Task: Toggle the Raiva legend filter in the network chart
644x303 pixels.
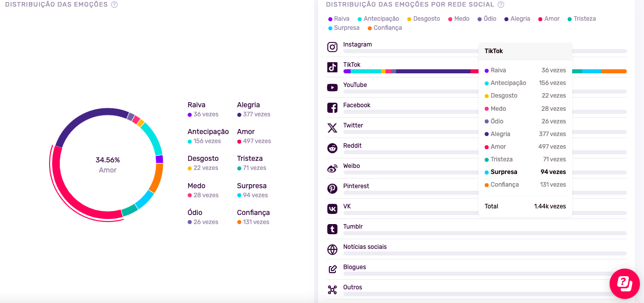Action: (339, 19)
